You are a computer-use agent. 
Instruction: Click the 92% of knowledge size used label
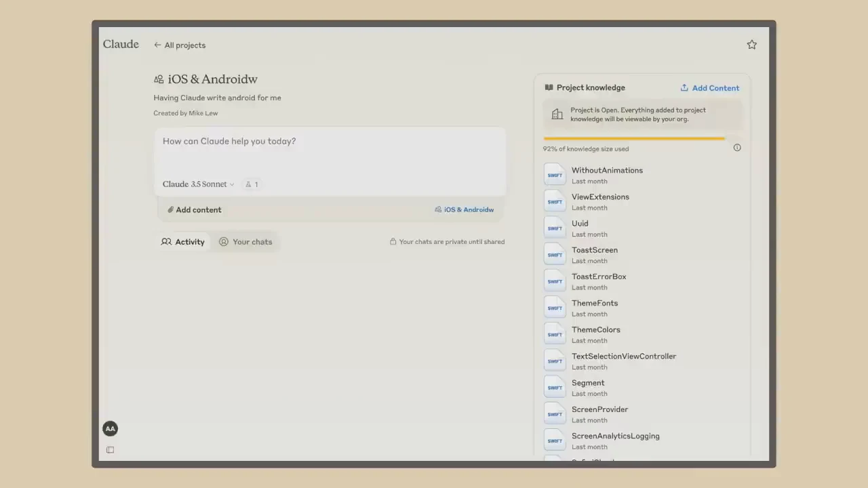coord(586,148)
